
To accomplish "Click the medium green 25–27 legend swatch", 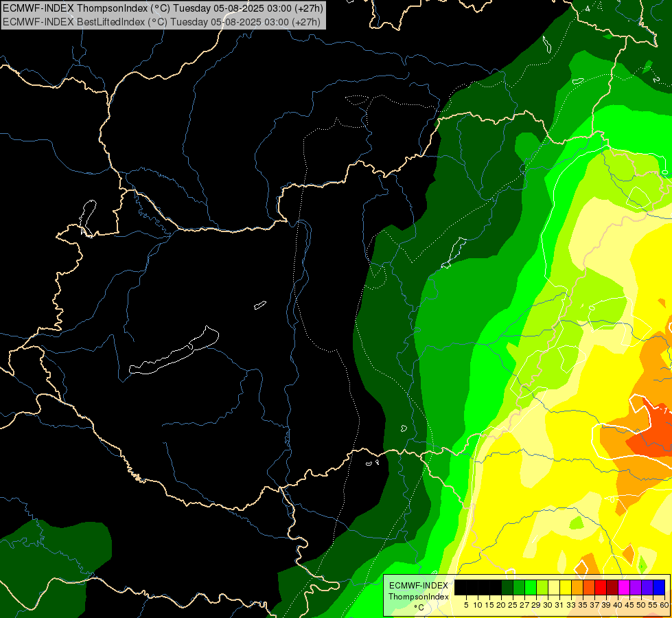I will coord(519,588).
